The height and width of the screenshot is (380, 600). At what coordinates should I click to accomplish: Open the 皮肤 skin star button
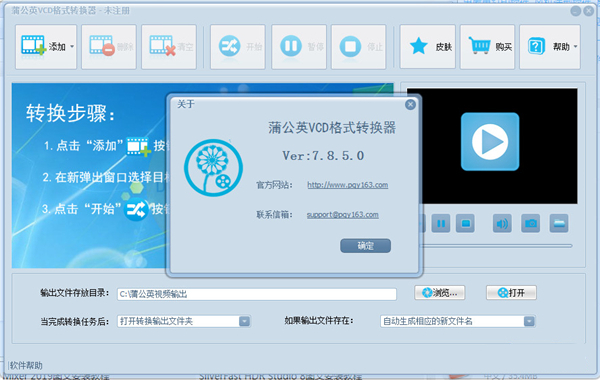(428, 47)
